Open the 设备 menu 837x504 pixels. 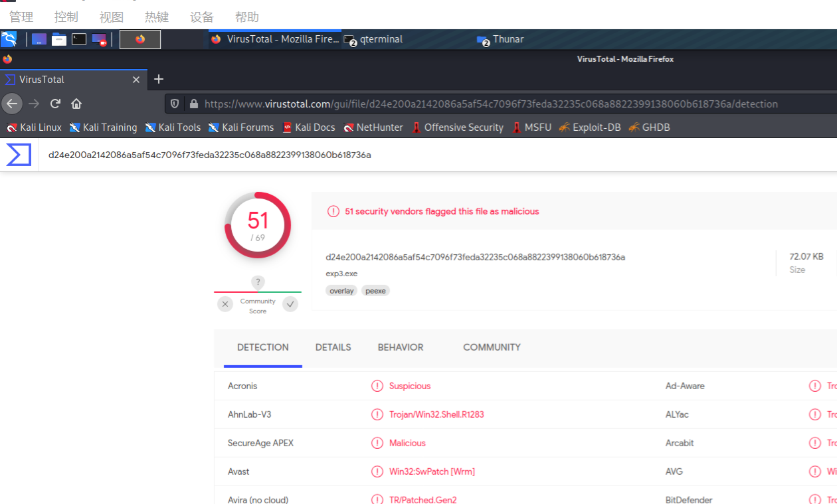(202, 17)
